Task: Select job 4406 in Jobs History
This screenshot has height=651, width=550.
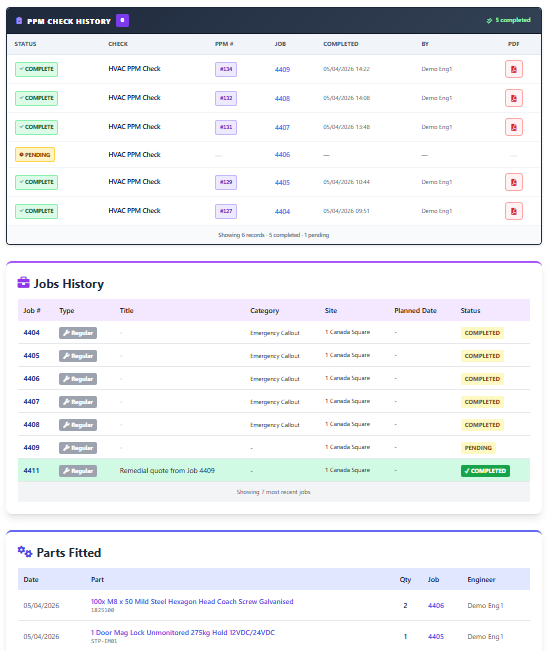Action: click(32, 379)
